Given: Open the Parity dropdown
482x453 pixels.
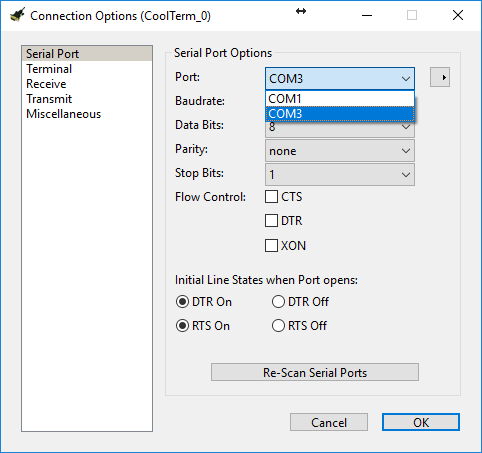Looking at the screenshot, I should 340,151.
